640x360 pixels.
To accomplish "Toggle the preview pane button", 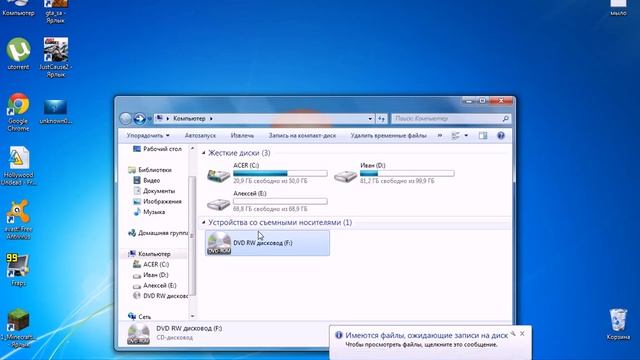I will pyautogui.click(x=483, y=136).
